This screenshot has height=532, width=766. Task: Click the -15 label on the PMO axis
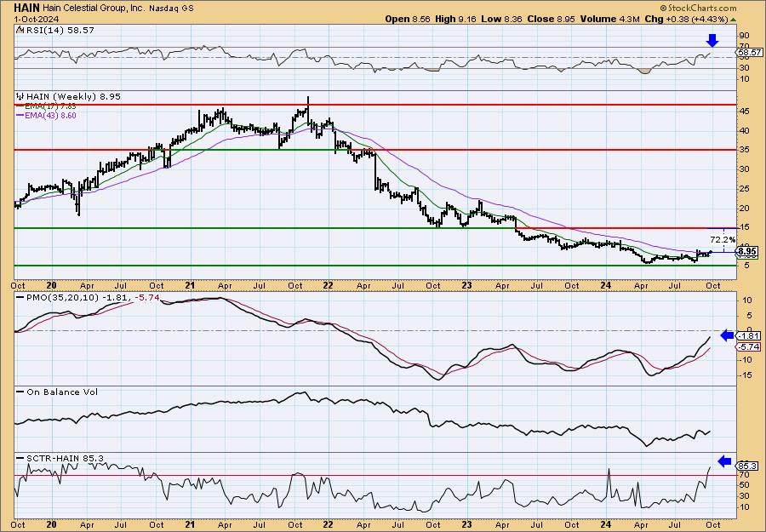click(744, 375)
